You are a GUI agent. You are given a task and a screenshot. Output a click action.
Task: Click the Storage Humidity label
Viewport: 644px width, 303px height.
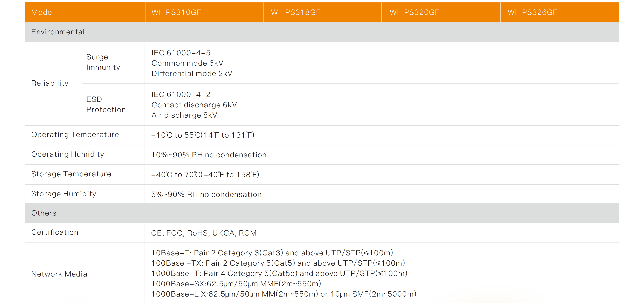tap(63, 194)
